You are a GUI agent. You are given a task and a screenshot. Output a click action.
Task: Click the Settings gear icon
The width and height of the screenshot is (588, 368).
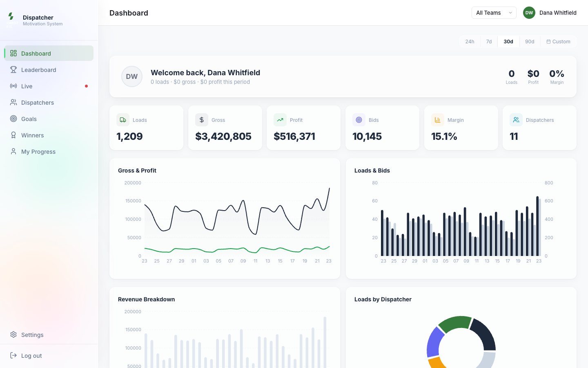point(13,334)
